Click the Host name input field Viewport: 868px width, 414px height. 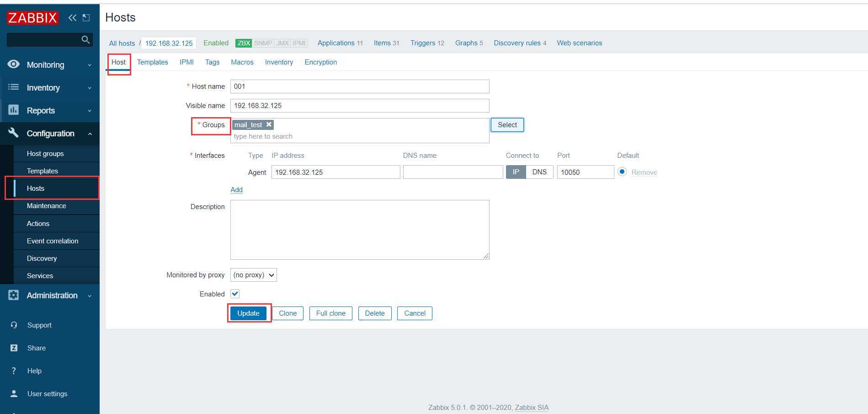point(360,86)
